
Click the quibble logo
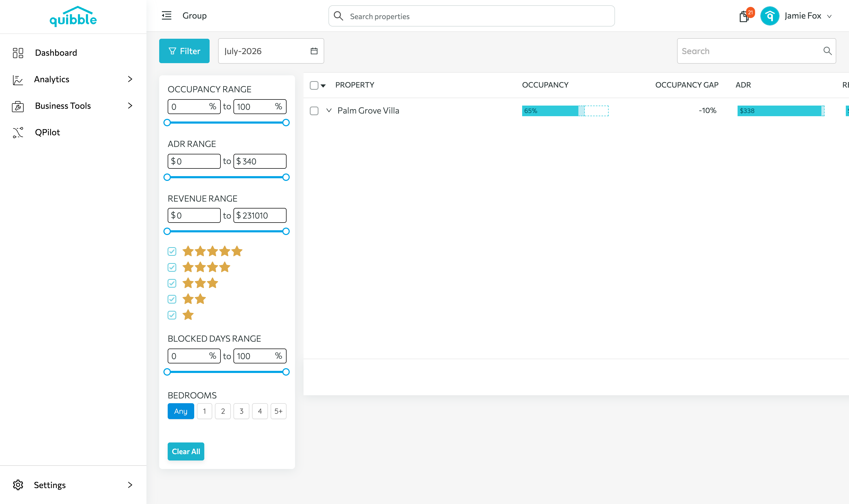coord(73,16)
